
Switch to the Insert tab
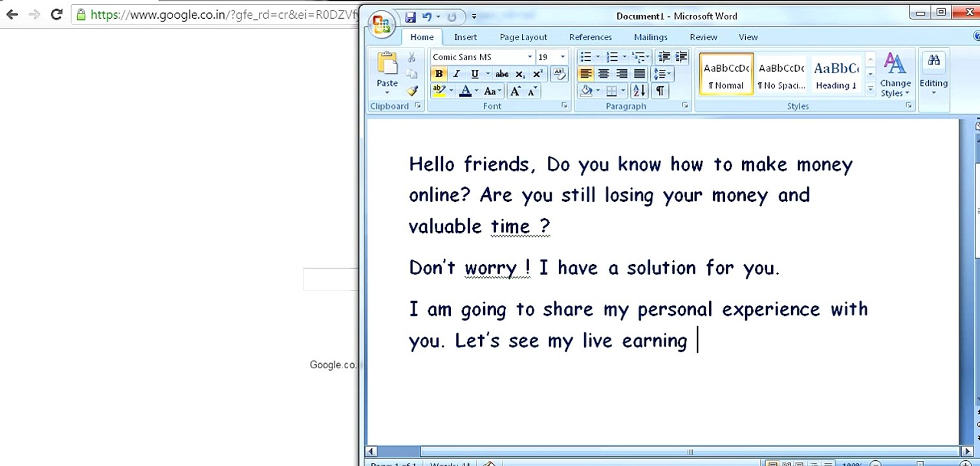tap(465, 37)
